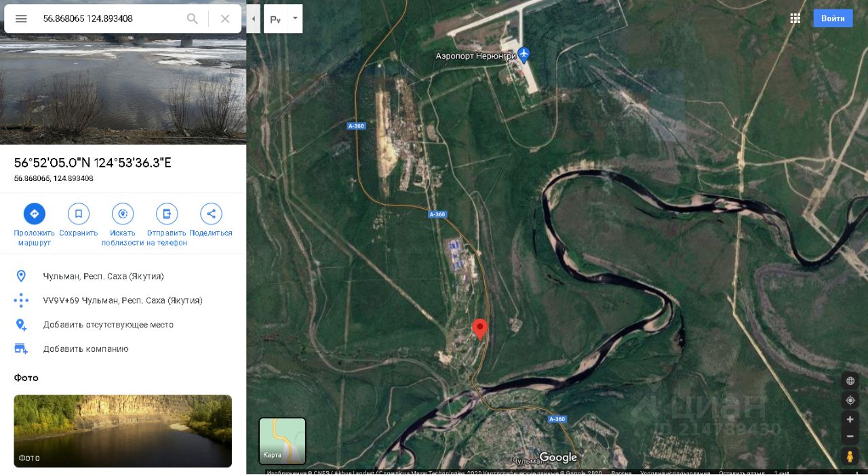This screenshot has height=476, width=868.
Task: Select the Street View pegman
Action: click(x=850, y=456)
